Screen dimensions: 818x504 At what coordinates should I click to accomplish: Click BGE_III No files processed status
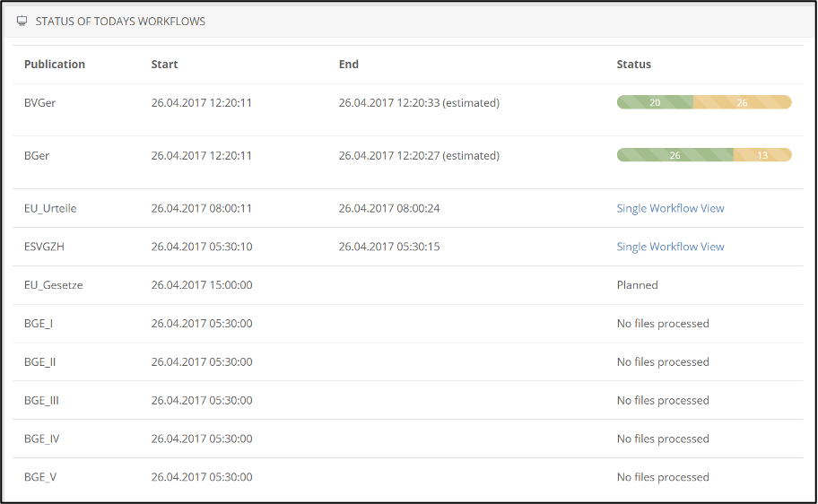663,400
